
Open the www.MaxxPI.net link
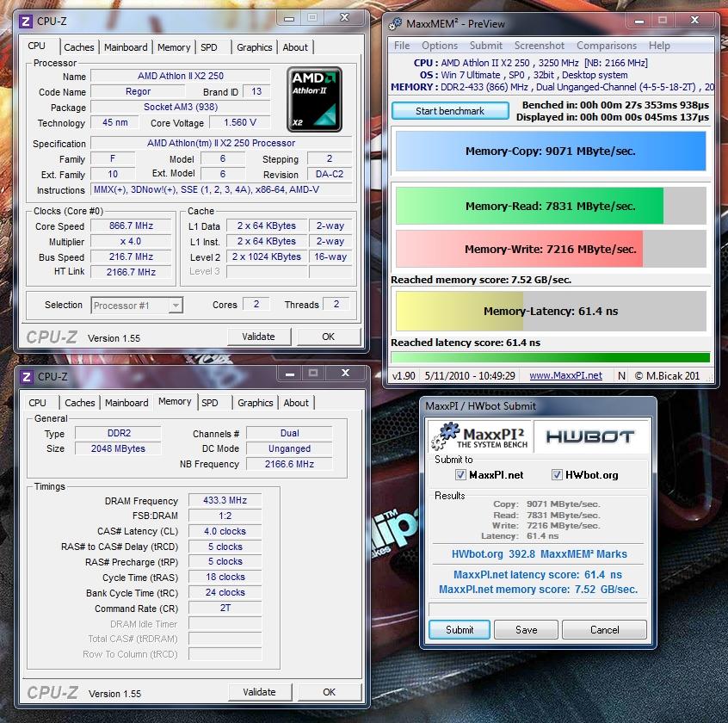coord(565,375)
